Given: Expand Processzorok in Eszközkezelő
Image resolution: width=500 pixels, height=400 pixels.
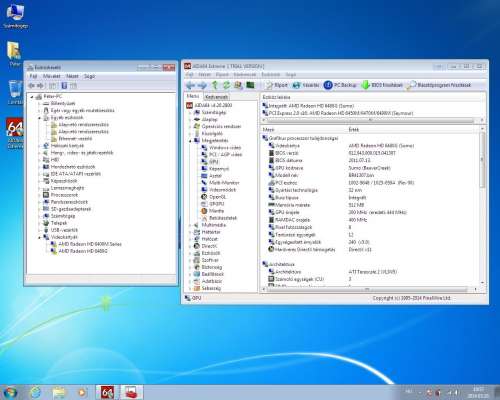Looking at the screenshot, I should pos(39,195).
